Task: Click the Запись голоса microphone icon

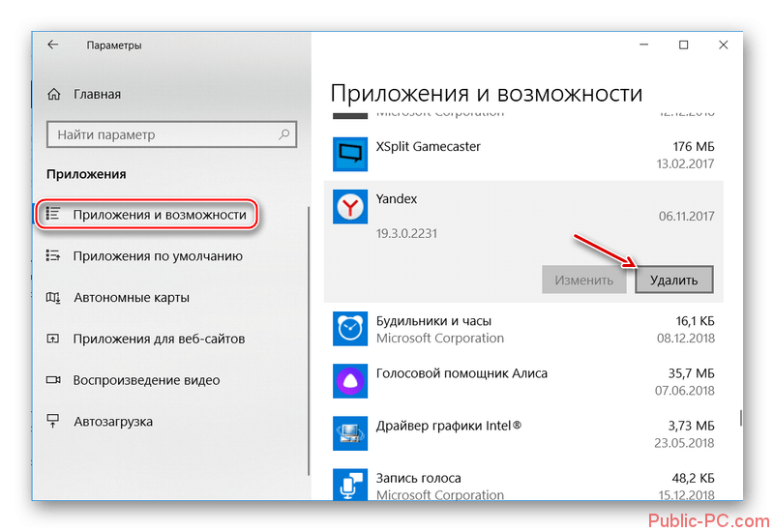Action: [x=350, y=485]
